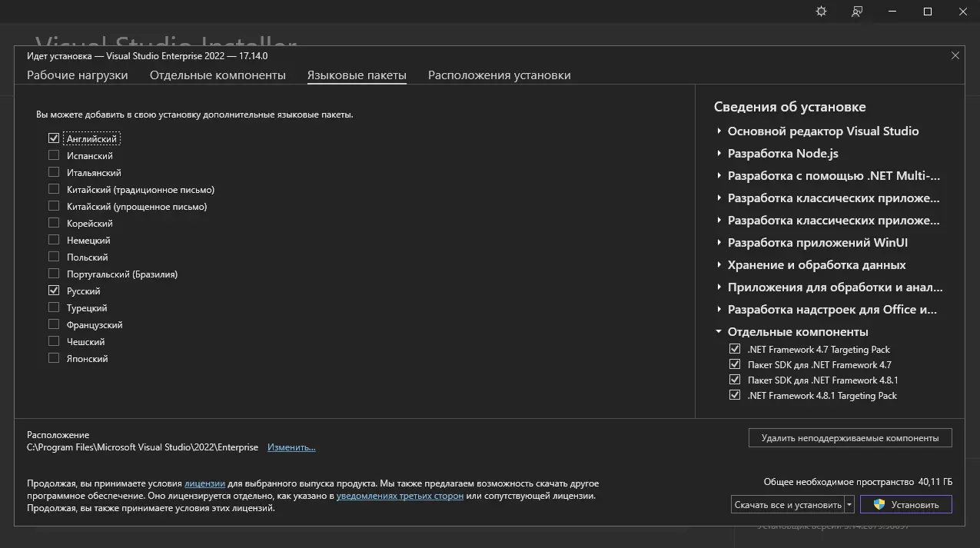This screenshot has height=548, width=980.
Task: Uncheck the Russian language pack
Action: [54, 291]
